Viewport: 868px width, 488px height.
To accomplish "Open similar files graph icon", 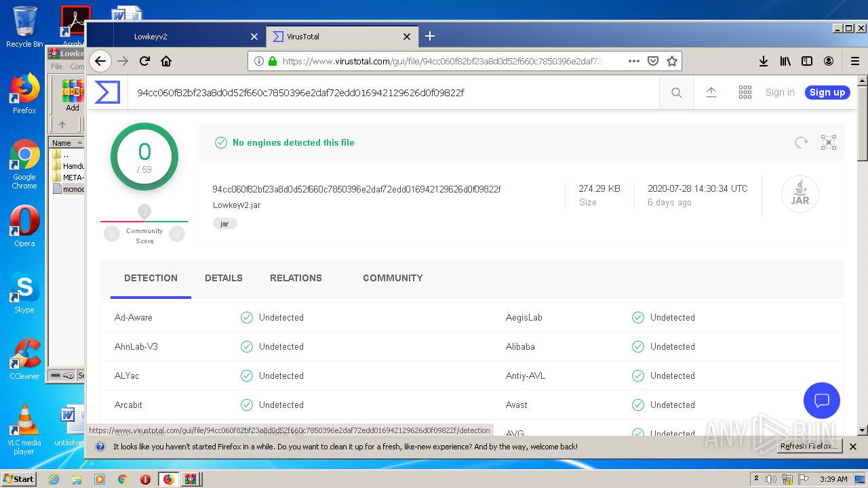I will click(829, 142).
